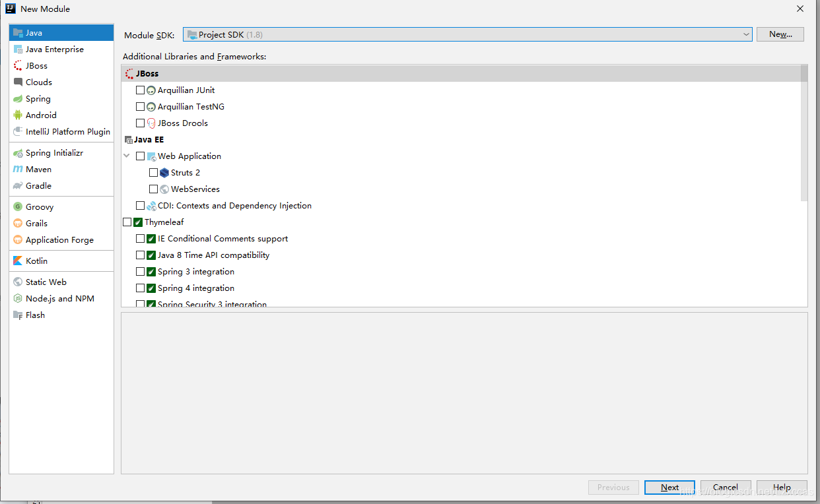The height and width of the screenshot is (504, 820).
Task: Click the New... SDK button
Action: click(x=780, y=34)
